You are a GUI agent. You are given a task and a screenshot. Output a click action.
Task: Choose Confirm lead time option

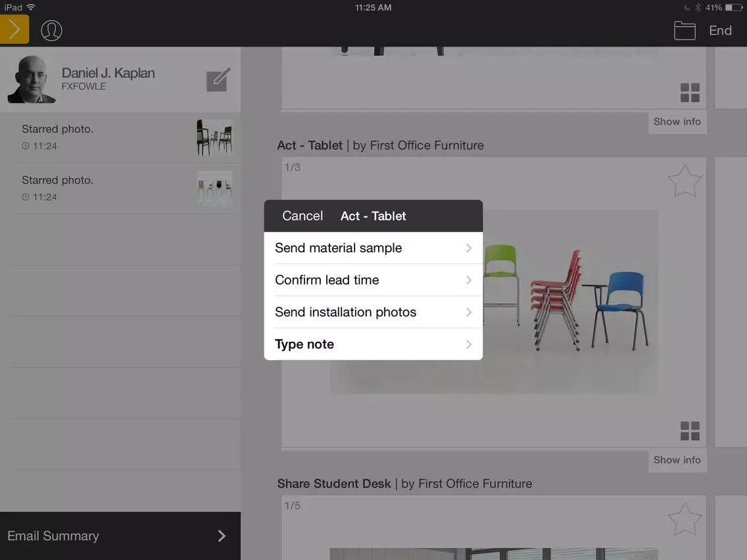pos(373,280)
